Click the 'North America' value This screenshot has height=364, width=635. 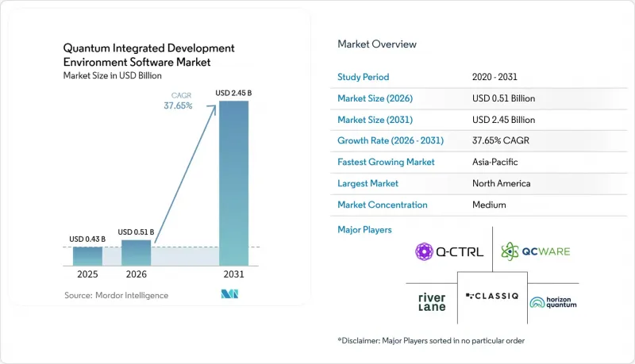[502, 183]
